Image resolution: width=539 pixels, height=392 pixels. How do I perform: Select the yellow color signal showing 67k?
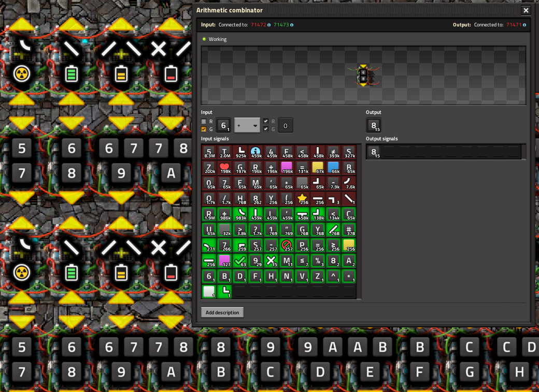[318, 168]
